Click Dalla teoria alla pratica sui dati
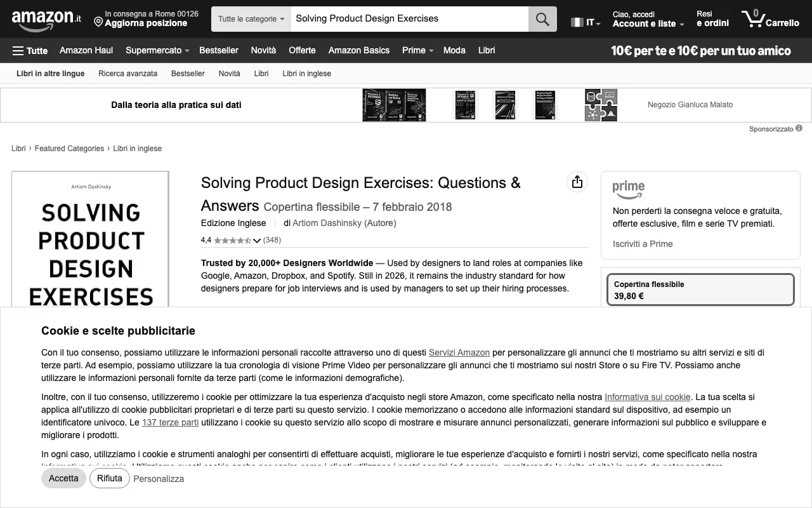 click(176, 105)
